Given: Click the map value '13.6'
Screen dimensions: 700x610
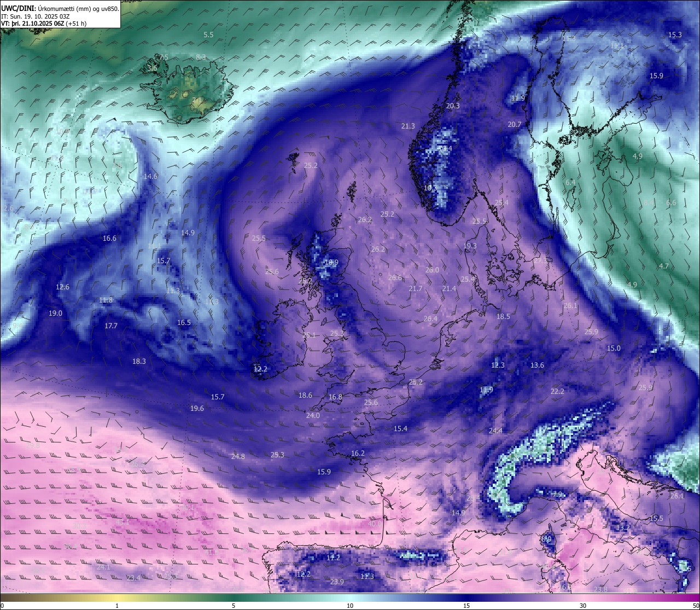Looking at the screenshot, I should (537, 365).
